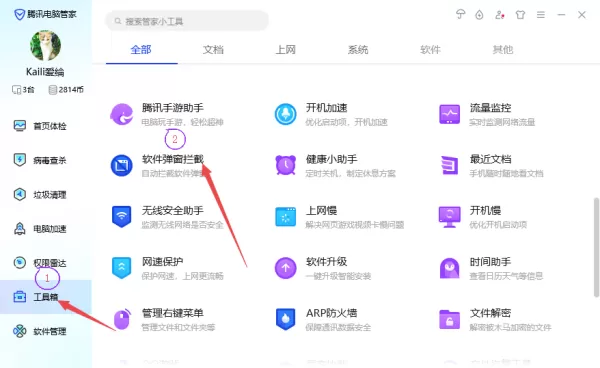Open the 腾讯手游助手 tool icon
Viewport: 600px width, 368px height.
(122, 114)
